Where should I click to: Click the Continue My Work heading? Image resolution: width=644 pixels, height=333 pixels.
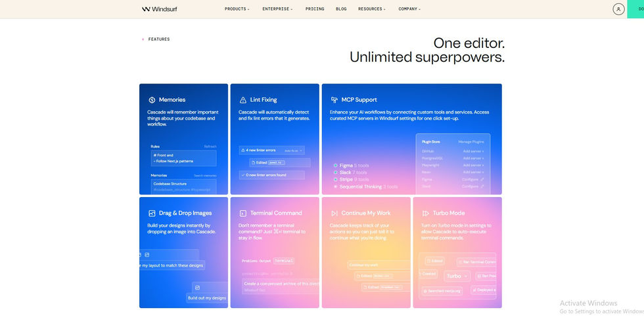366,213
